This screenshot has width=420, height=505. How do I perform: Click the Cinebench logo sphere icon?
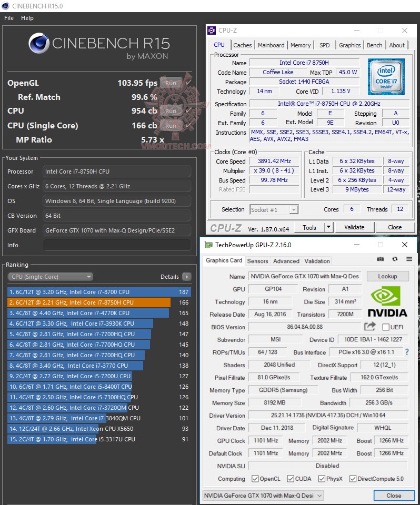point(38,43)
